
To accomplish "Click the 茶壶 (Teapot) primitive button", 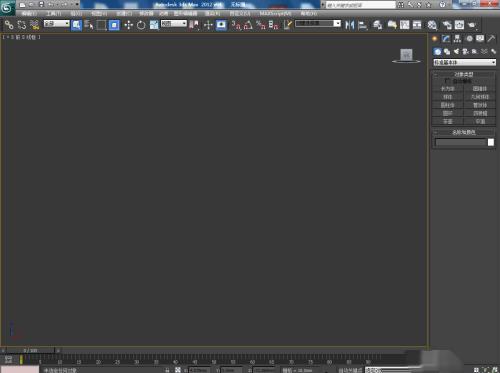I will pos(448,121).
